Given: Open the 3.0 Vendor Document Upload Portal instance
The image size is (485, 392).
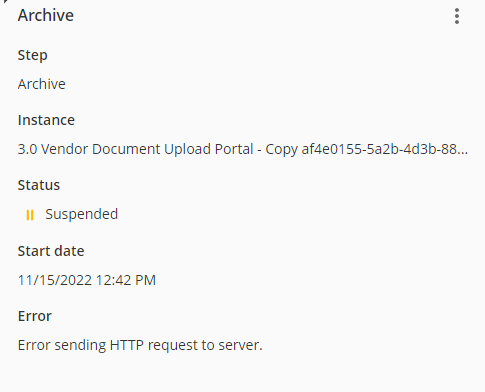Looking at the screenshot, I should pos(136,149).
